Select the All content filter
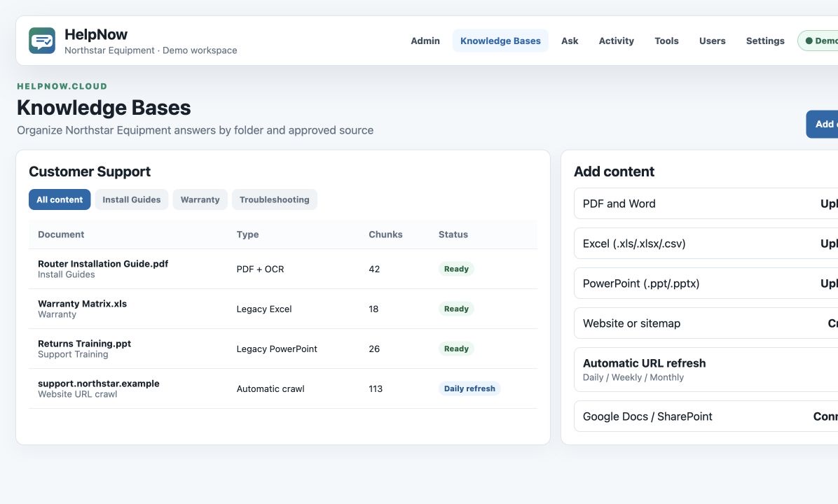 [x=60, y=199]
